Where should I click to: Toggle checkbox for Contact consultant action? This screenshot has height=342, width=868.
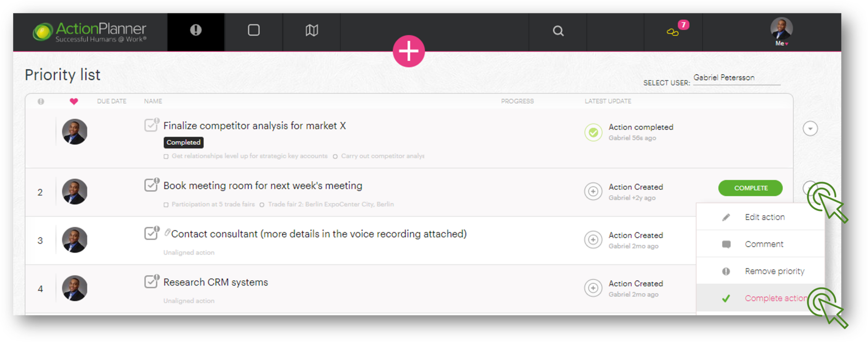(x=151, y=233)
